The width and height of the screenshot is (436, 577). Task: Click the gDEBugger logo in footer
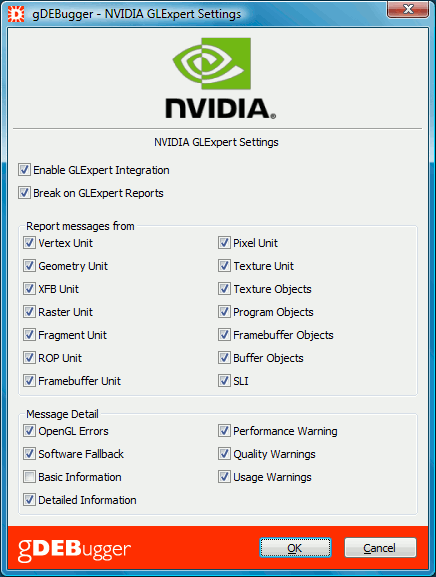click(74, 550)
